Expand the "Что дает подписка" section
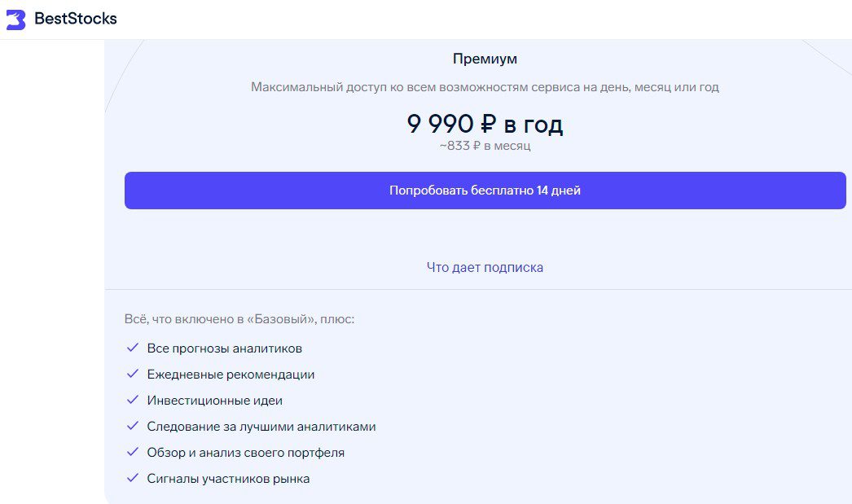852x504 pixels. click(485, 267)
